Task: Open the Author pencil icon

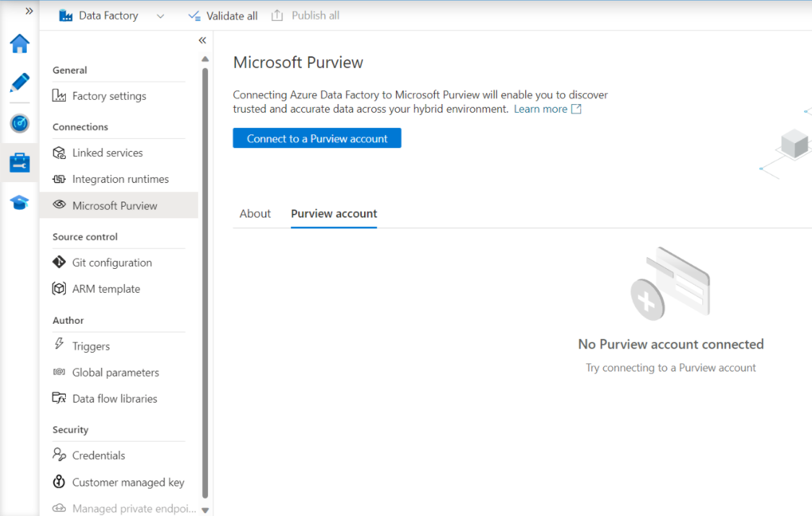Action: click(20, 83)
